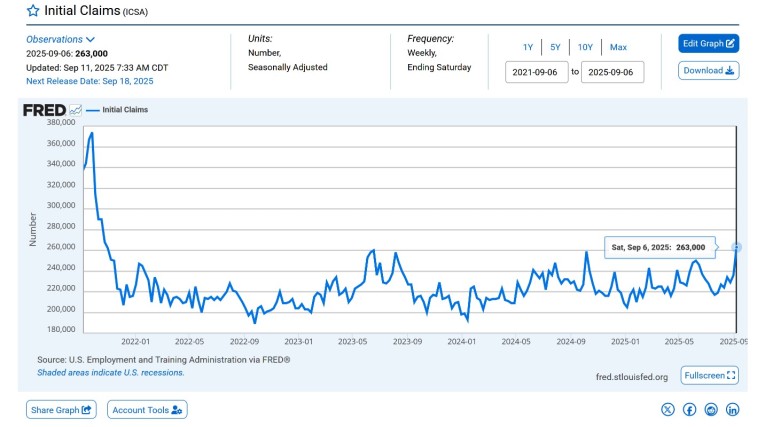The image size is (765, 427).
Task: Share via the Reddit icon
Action: coord(711,409)
